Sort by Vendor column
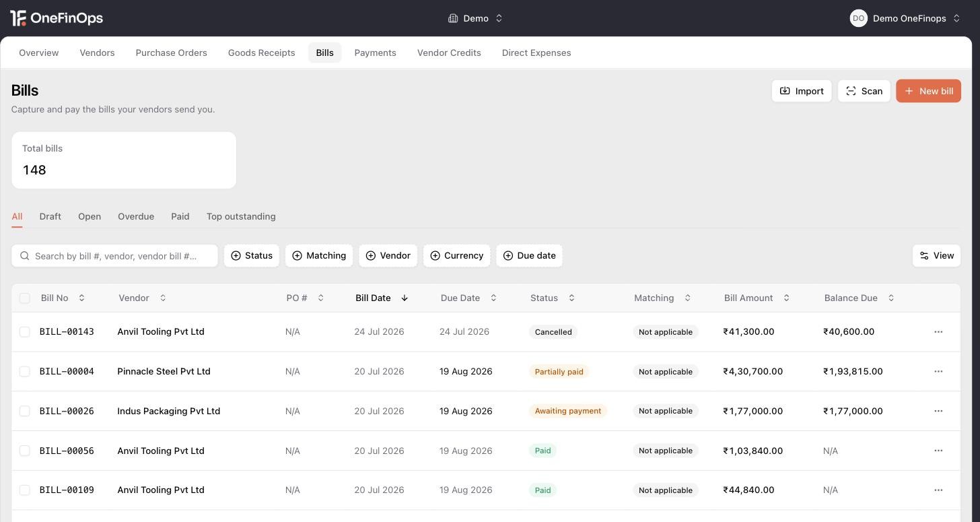 tap(142, 298)
